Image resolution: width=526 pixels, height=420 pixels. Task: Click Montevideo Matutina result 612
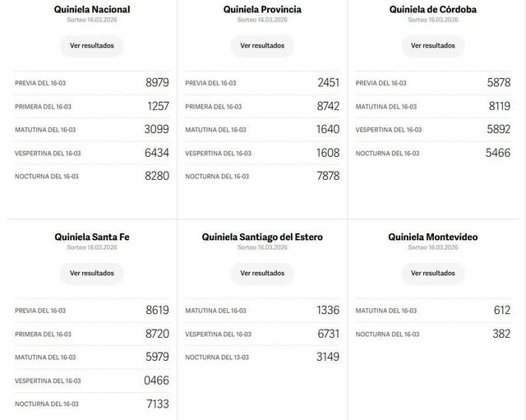(501, 311)
